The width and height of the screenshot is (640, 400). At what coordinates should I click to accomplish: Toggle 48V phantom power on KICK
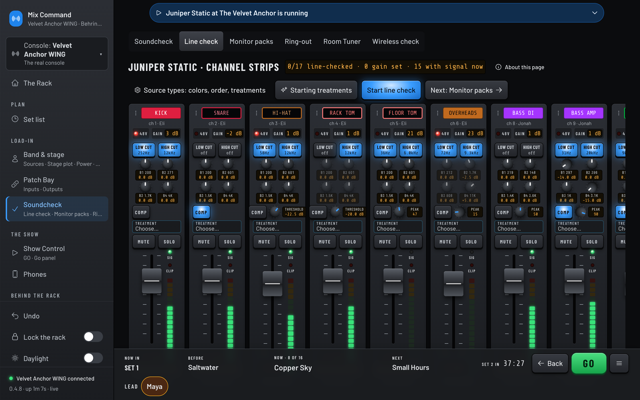tap(141, 133)
